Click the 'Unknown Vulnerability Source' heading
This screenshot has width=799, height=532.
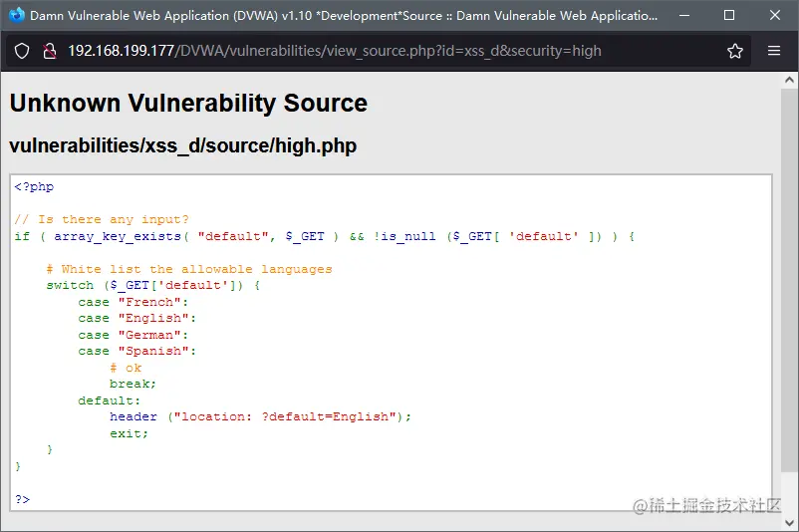click(x=188, y=104)
